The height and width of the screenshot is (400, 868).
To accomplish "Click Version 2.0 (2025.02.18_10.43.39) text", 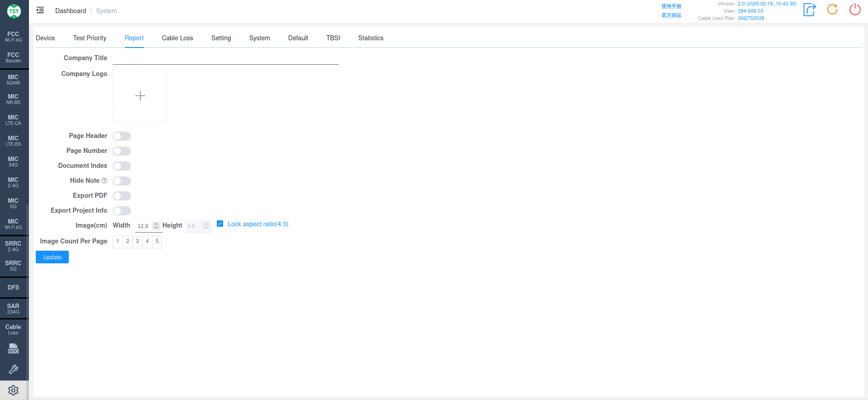I will [x=767, y=4].
